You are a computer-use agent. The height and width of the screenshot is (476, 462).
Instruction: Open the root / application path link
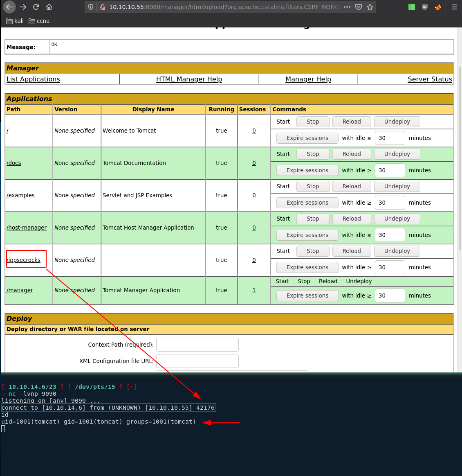click(8, 131)
